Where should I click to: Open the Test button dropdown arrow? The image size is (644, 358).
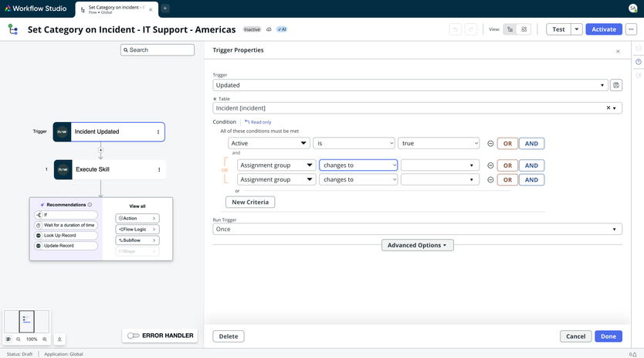(576, 29)
